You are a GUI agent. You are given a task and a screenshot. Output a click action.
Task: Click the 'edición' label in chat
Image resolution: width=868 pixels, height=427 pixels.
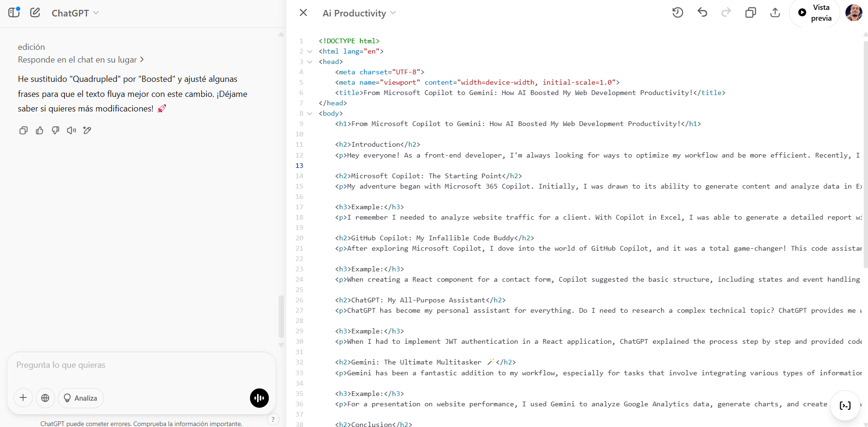coord(31,47)
